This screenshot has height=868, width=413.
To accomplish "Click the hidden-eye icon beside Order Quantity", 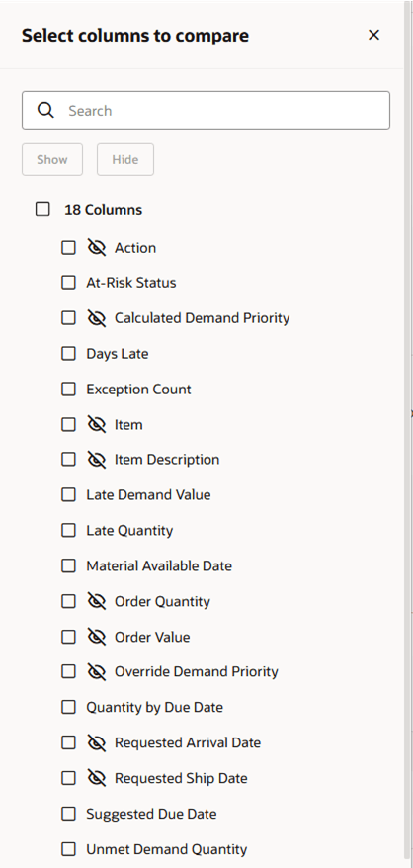I will click(x=96, y=601).
